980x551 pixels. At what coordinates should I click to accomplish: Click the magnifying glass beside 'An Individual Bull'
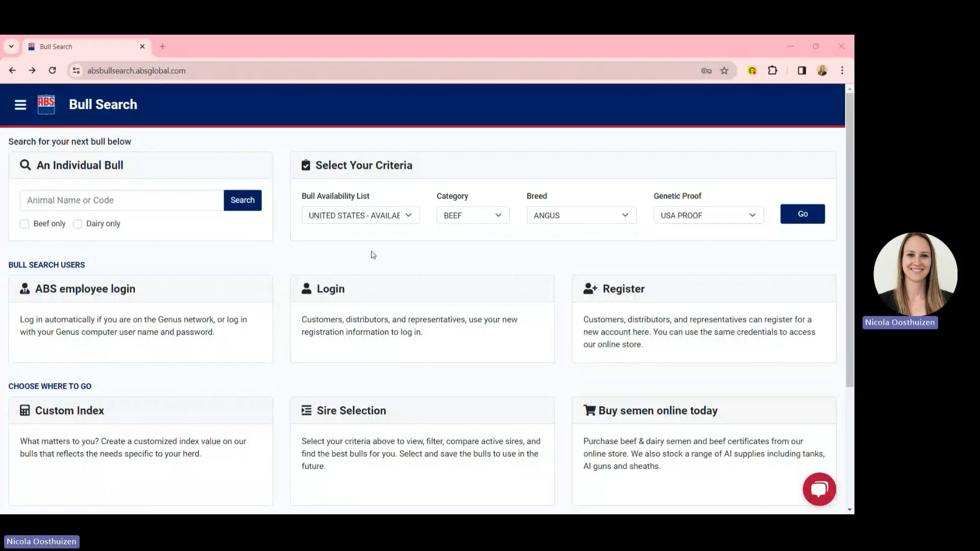pos(25,165)
